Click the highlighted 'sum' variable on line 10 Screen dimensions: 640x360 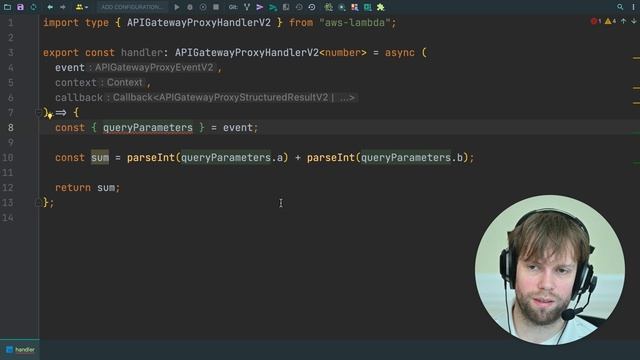click(100, 158)
